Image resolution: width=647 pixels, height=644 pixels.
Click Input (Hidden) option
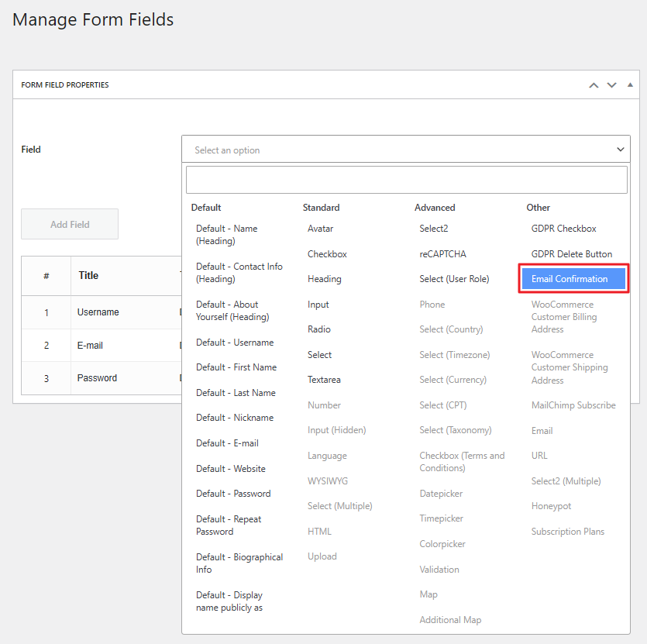[337, 430]
